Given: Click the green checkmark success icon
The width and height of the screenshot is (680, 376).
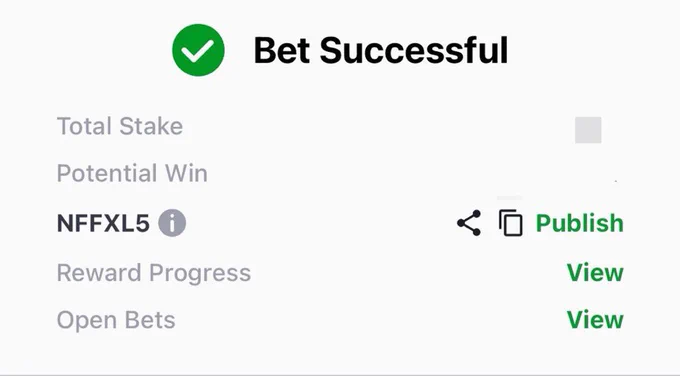Looking at the screenshot, I should point(198,50).
